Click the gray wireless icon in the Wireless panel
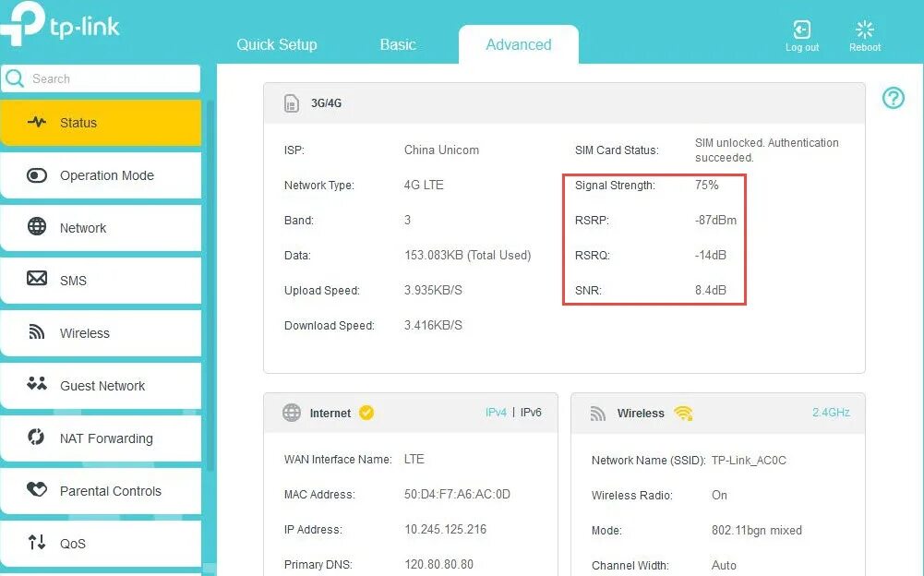The height and width of the screenshot is (576, 924). [598, 414]
